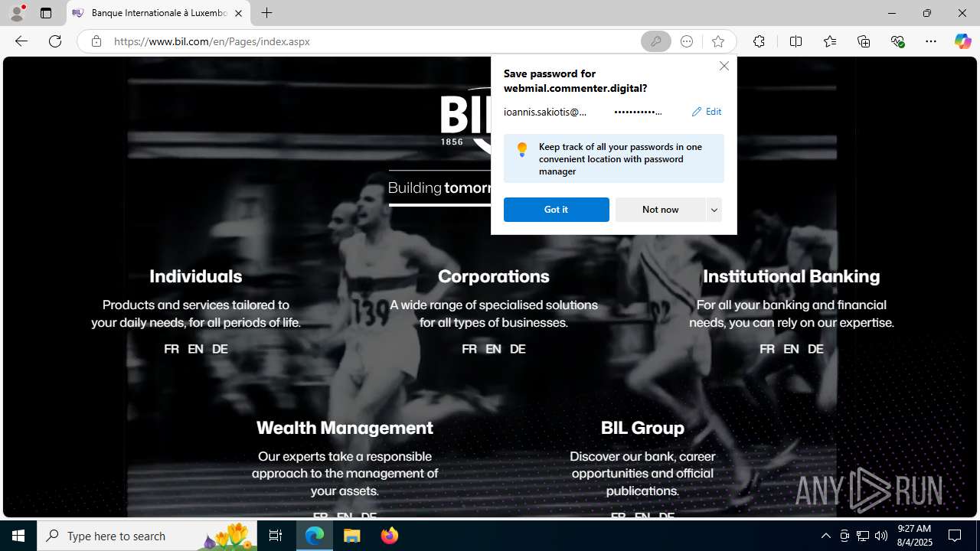The height and width of the screenshot is (551, 980).
Task: Choose FR under Corporations
Action: pyautogui.click(x=469, y=349)
